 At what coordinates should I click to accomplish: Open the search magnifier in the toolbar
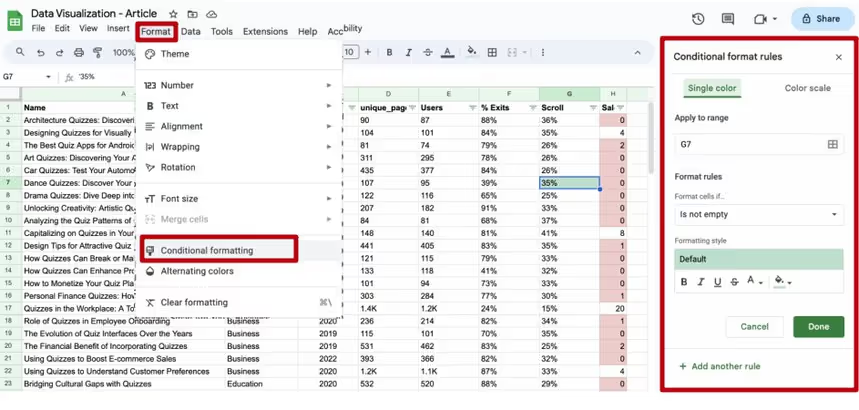pyautogui.click(x=20, y=52)
